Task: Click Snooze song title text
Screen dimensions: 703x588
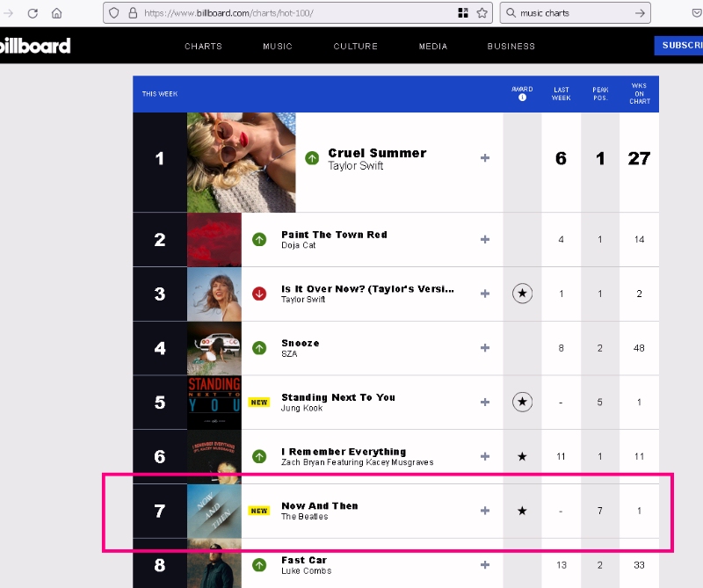Action: (x=301, y=343)
